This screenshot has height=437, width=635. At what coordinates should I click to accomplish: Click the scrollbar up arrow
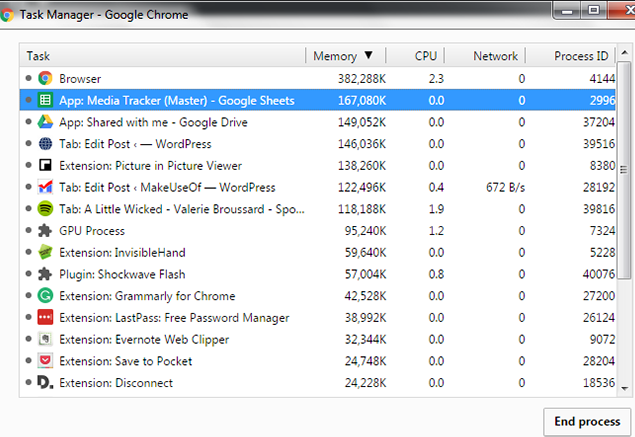pos(624,53)
